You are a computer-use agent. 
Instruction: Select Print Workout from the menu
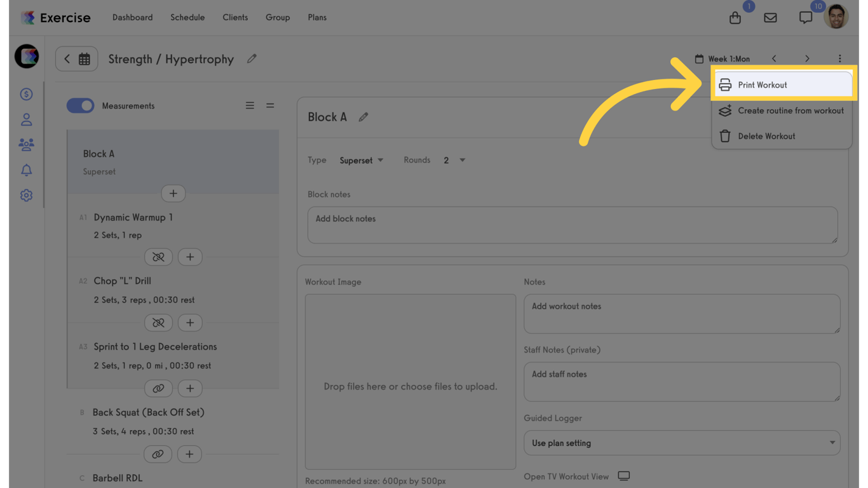tap(782, 85)
